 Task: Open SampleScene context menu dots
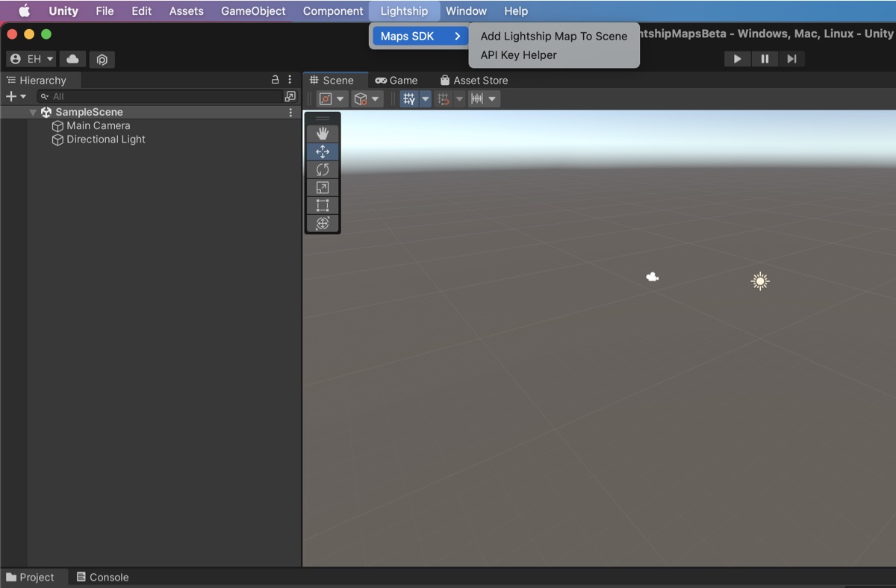(290, 112)
